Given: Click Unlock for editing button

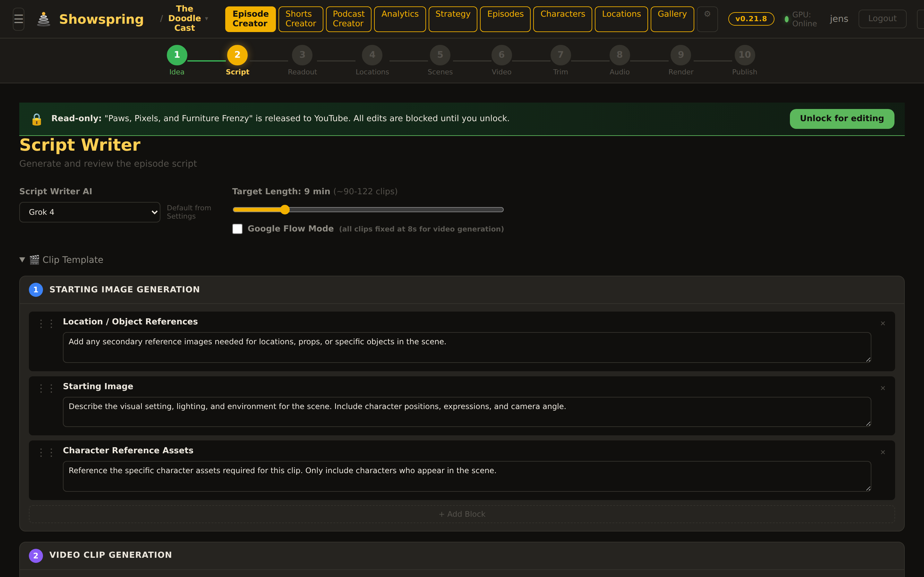Looking at the screenshot, I should (x=842, y=119).
